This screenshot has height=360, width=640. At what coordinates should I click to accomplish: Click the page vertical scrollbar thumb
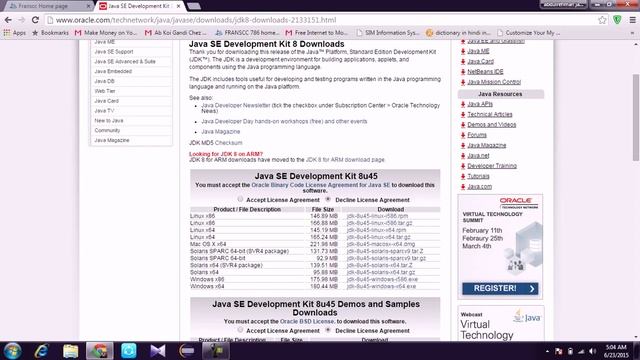coord(636,118)
